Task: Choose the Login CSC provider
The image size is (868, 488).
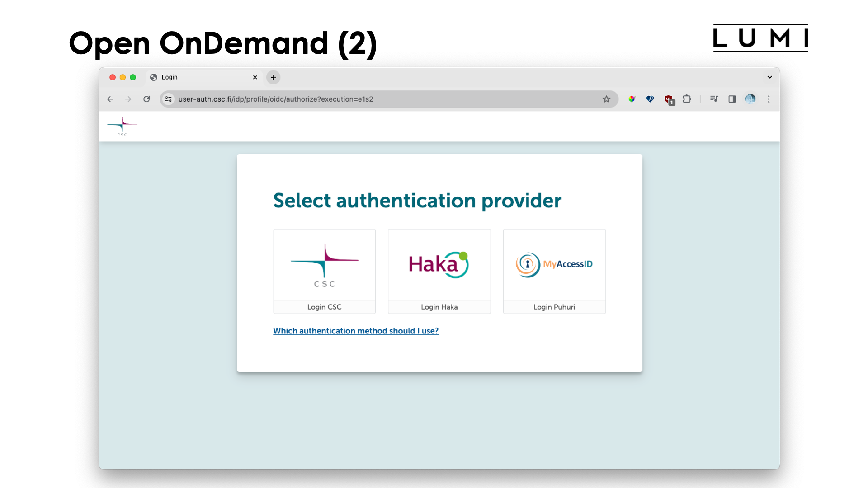Action: 324,271
